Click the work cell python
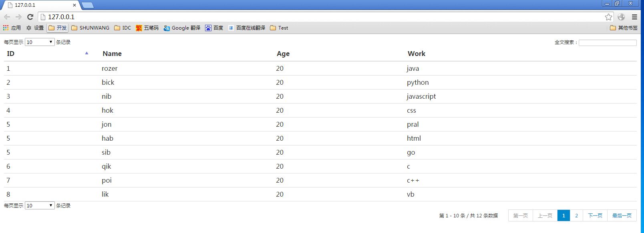 [418, 82]
